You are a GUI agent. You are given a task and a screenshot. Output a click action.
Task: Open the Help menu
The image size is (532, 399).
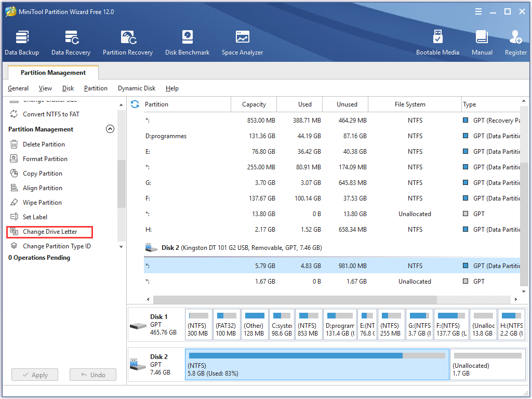coord(172,88)
